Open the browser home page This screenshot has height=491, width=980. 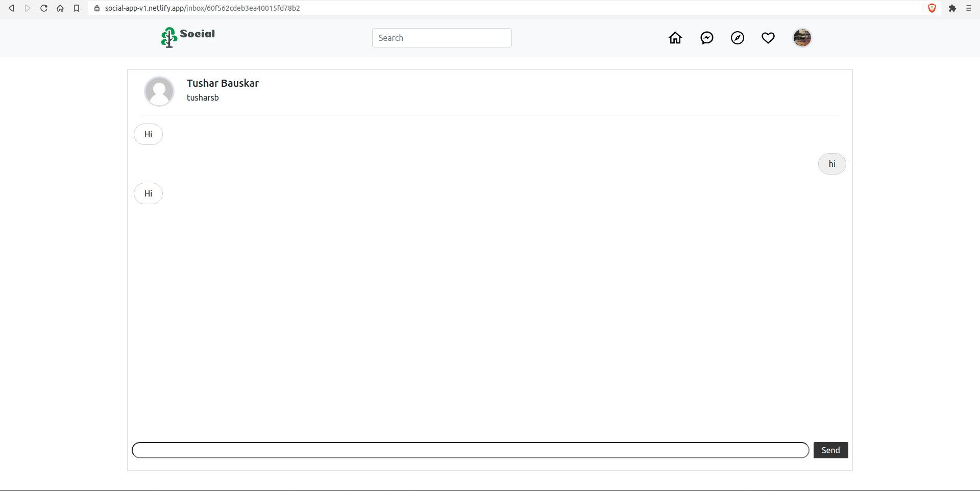(x=60, y=8)
